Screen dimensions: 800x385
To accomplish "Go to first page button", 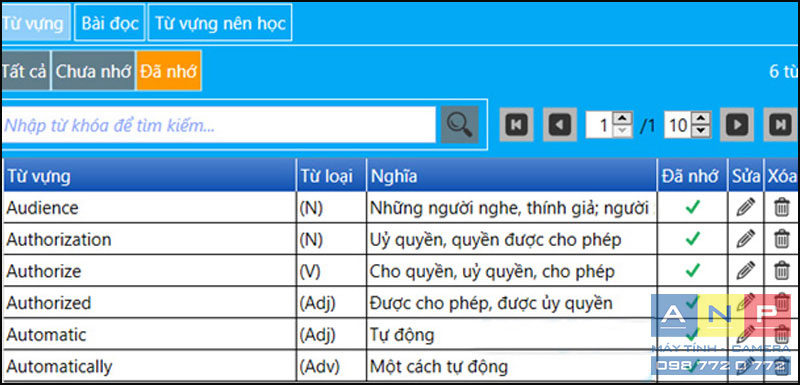I will click(x=516, y=124).
